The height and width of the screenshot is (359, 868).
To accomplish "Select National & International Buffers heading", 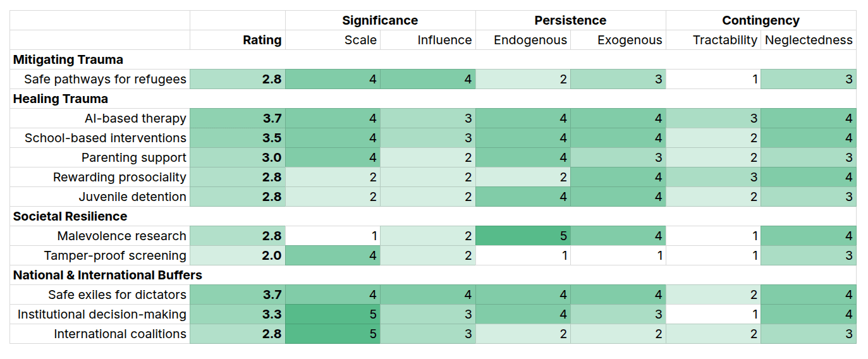I will click(x=107, y=275).
